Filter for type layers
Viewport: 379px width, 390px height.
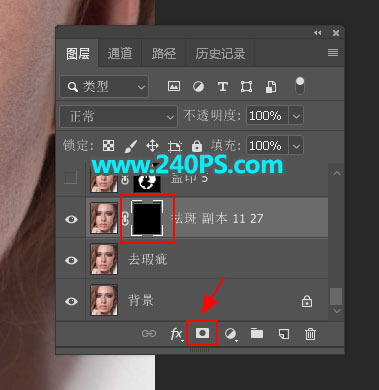[x=223, y=87]
